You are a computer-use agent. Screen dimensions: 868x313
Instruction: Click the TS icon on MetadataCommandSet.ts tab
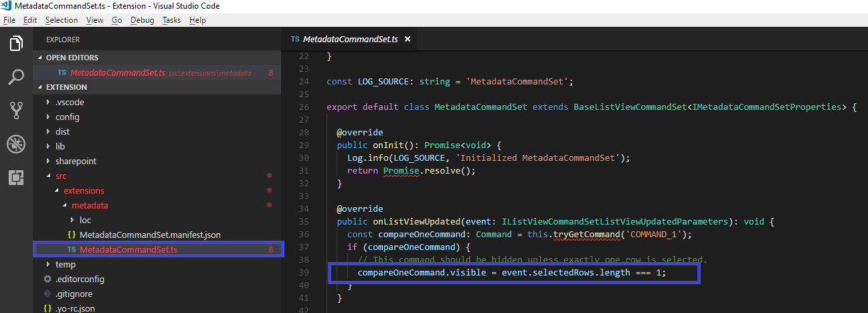[x=295, y=40]
